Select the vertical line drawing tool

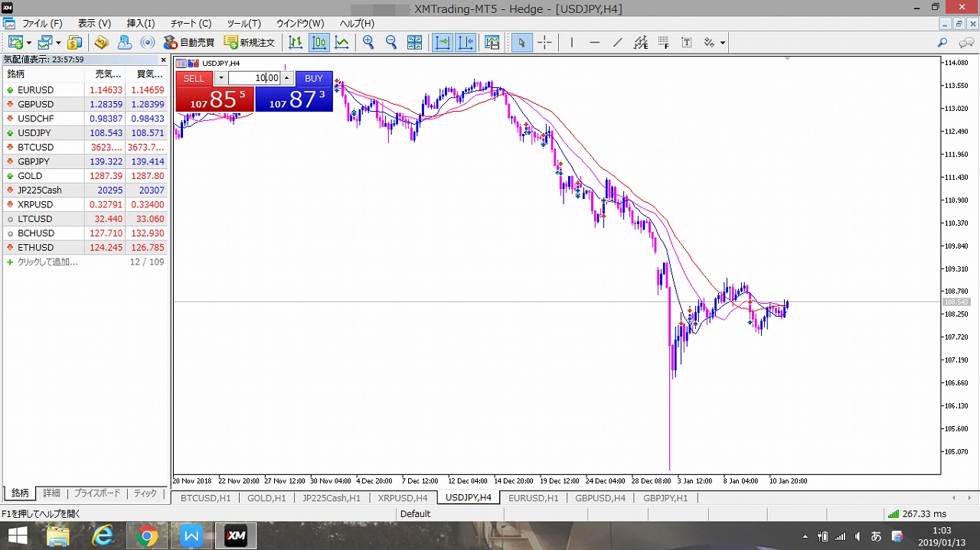pos(571,43)
